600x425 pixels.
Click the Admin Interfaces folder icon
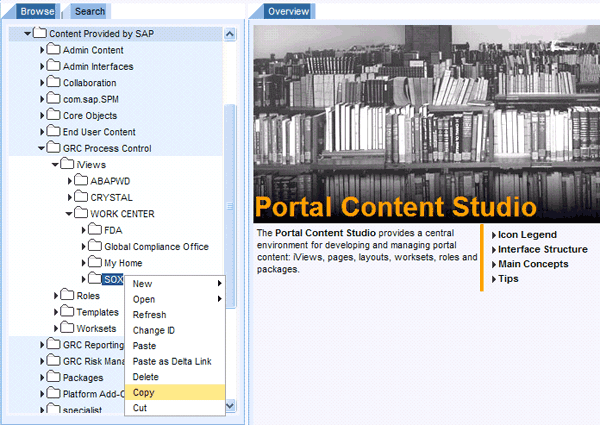point(53,65)
